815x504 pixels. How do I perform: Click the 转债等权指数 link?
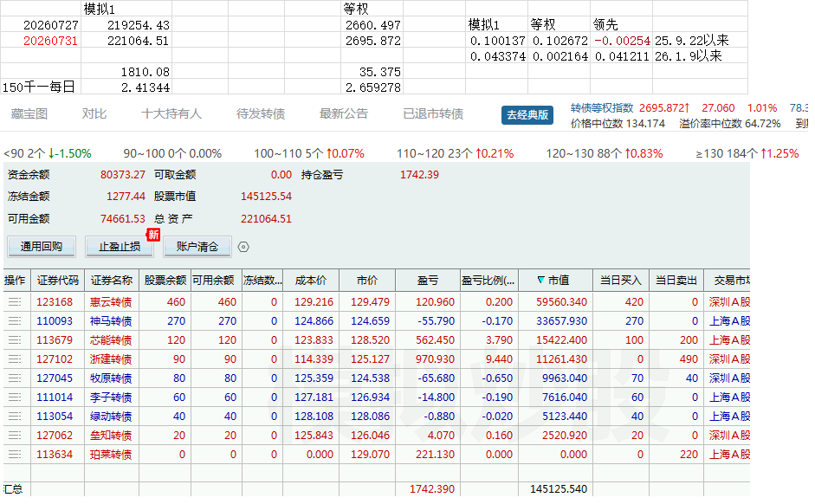click(x=602, y=108)
